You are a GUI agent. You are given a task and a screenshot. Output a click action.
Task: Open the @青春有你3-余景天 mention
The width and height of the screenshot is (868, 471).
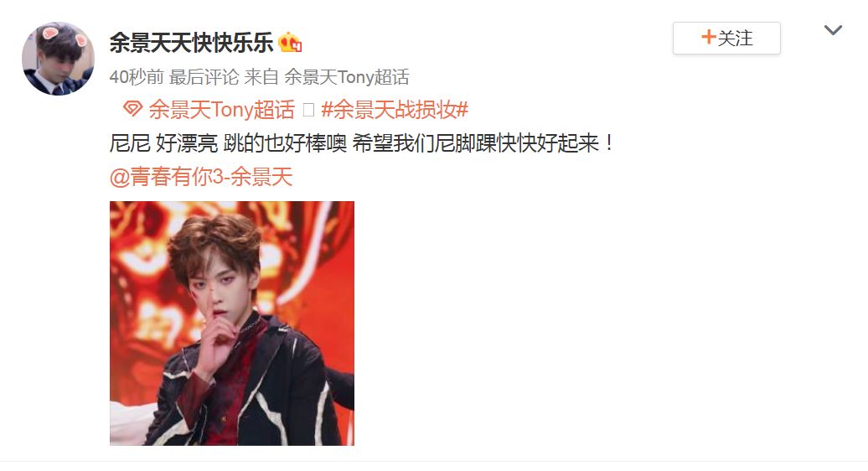point(201,177)
